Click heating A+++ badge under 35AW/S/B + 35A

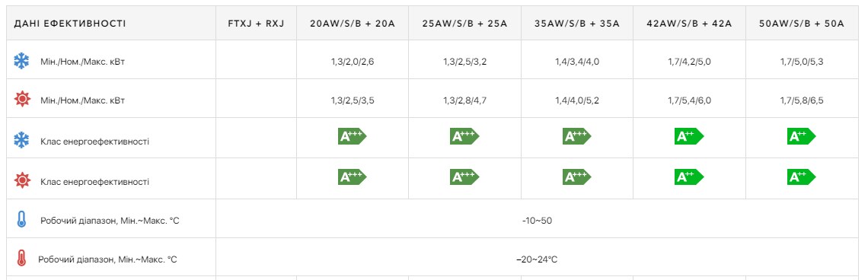coord(577,177)
